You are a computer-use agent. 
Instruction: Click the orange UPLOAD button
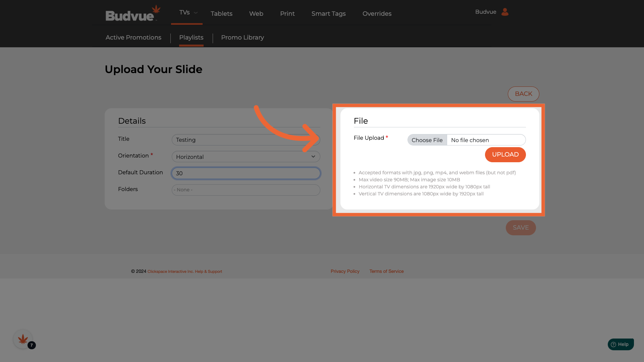pos(505,155)
